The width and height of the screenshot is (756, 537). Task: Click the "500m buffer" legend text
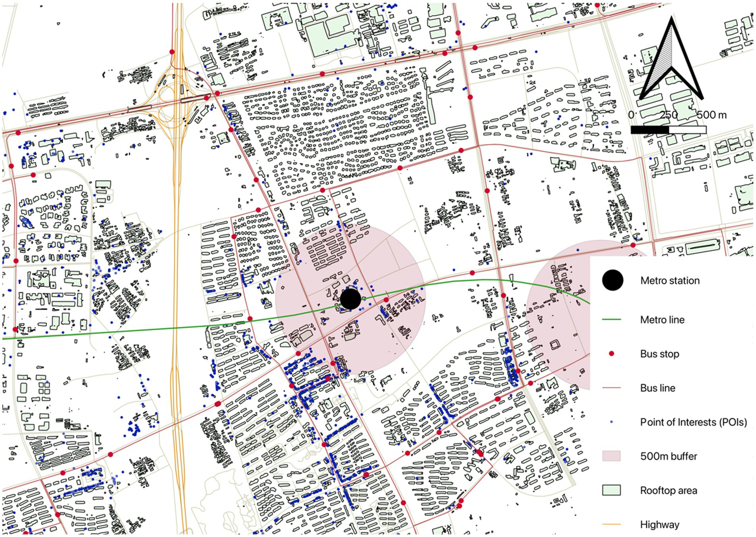(x=669, y=456)
